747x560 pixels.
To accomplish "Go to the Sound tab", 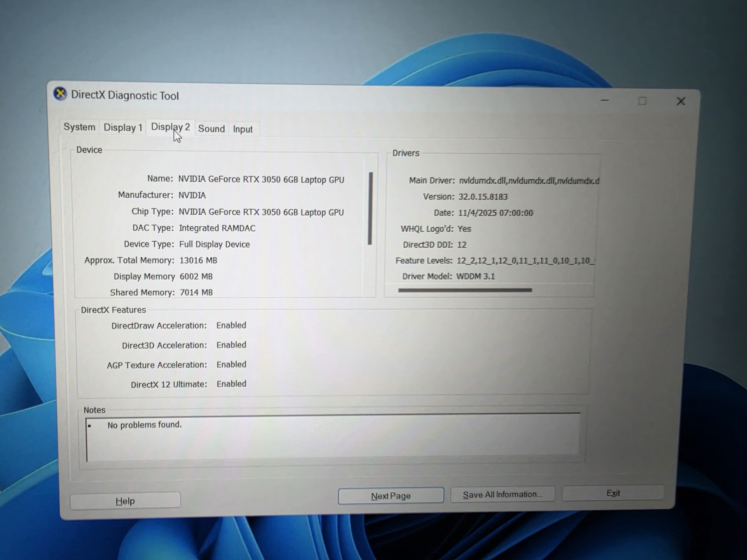I will pyautogui.click(x=211, y=129).
